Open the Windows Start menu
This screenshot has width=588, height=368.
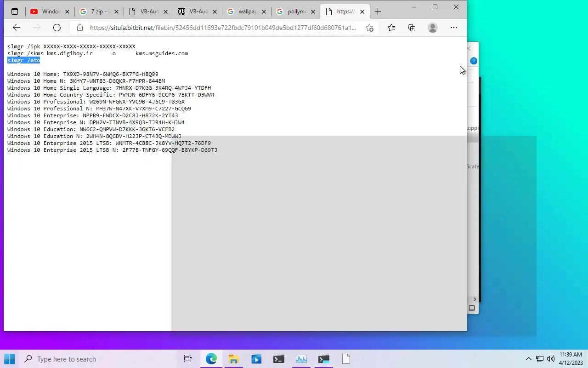click(x=9, y=359)
